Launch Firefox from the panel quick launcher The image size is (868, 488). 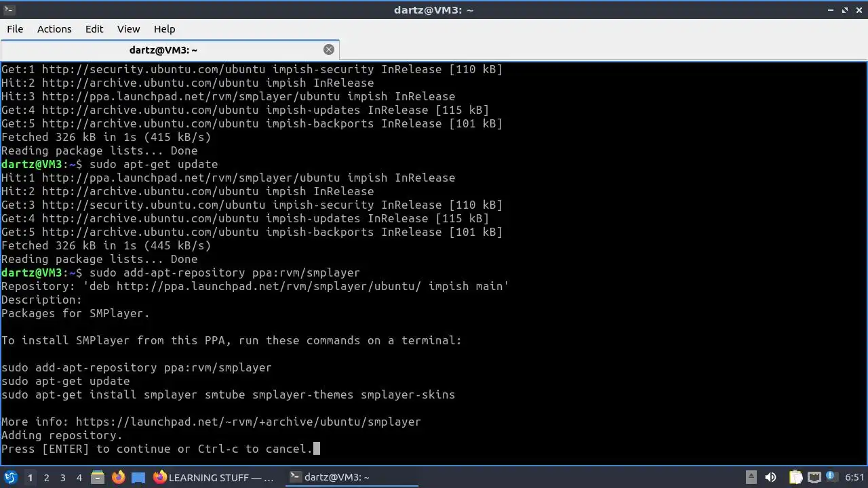[118, 478]
